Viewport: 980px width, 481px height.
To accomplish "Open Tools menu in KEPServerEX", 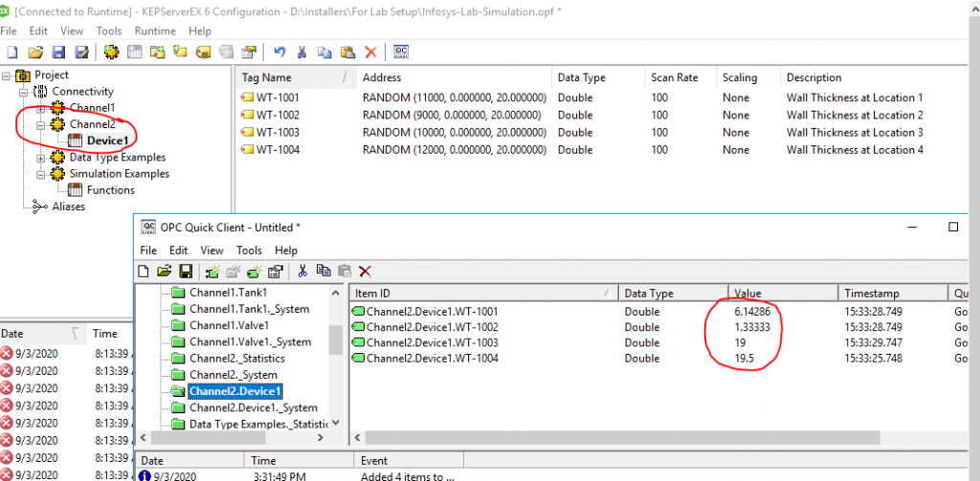I will click(x=109, y=31).
